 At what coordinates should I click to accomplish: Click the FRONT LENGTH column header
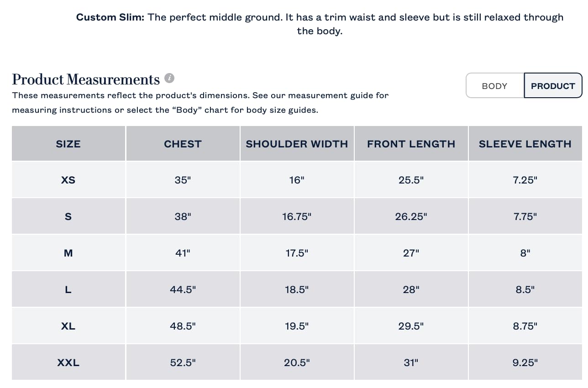(411, 144)
